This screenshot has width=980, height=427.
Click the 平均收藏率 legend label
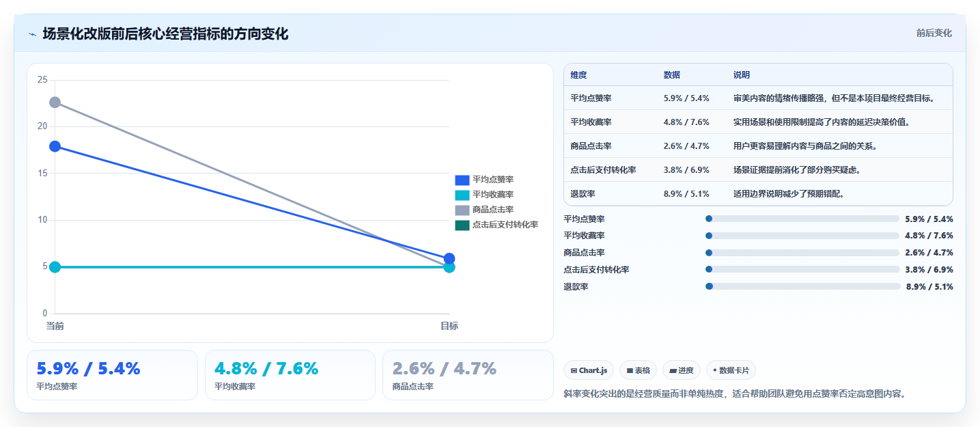493,195
